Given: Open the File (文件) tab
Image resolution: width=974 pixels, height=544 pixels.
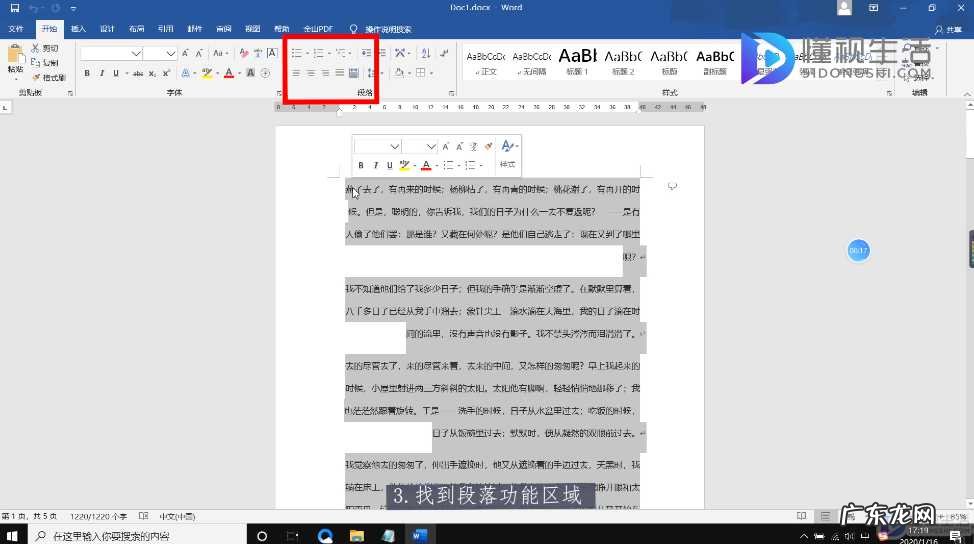Looking at the screenshot, I should pyautogui.click(x=16, y=29).
